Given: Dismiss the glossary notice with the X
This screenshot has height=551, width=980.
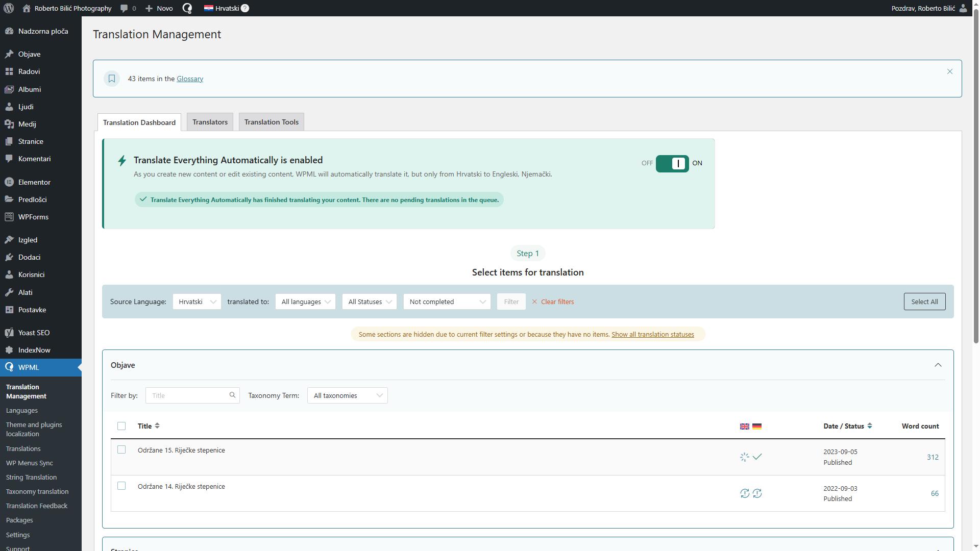Looking at the screenshot, I should coord(950,71).
